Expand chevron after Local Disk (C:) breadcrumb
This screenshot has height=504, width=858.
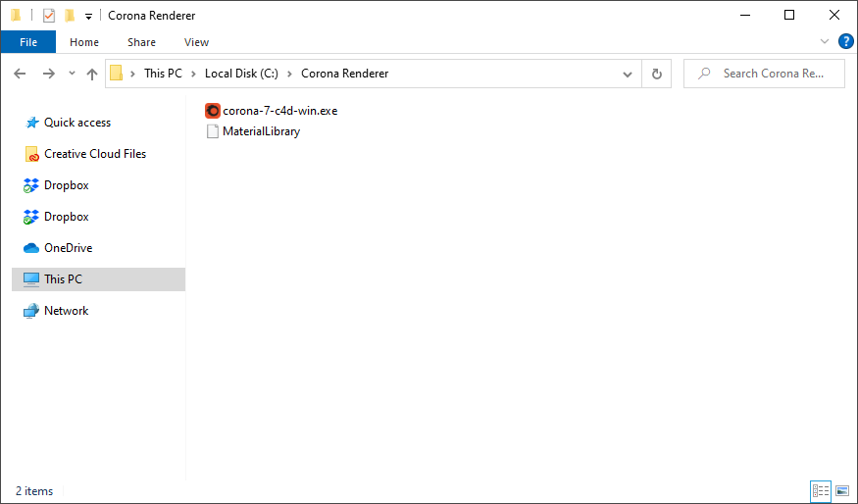[x=290, y=74]
